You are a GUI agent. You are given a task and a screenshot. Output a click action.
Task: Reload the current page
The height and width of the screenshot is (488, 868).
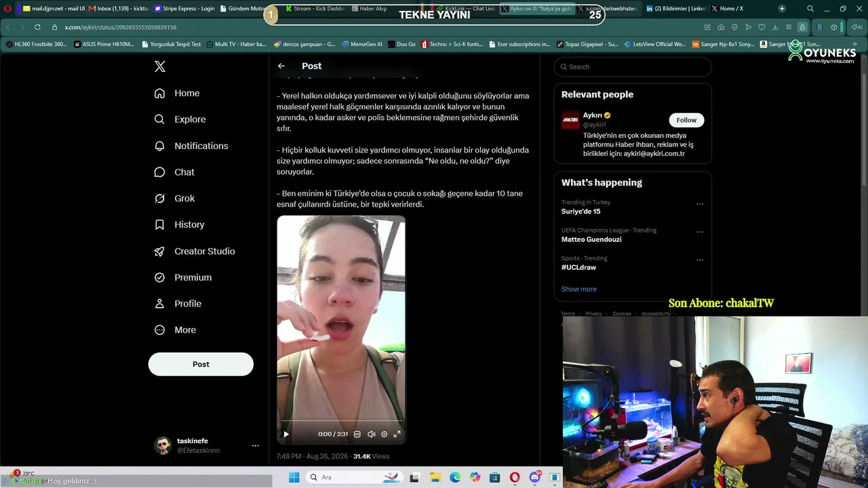point(37,27)
